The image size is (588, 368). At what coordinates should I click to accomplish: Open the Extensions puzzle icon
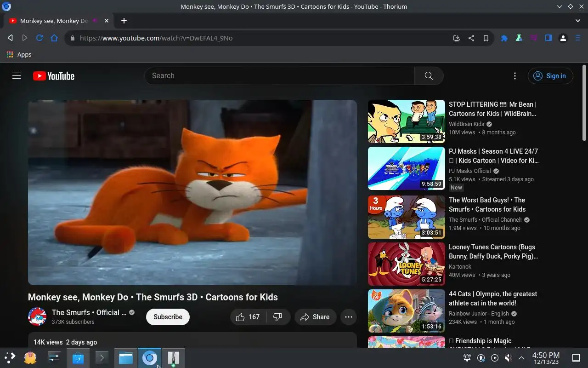point(504,38)
